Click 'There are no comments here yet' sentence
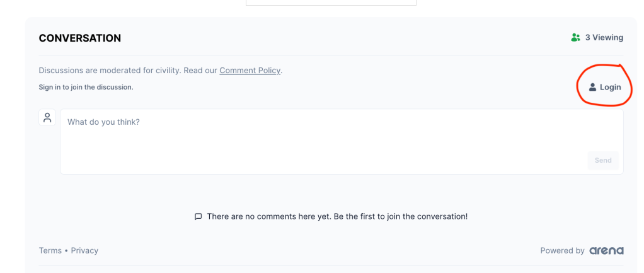This screenshot has height=273, width=644. point(269,216)
